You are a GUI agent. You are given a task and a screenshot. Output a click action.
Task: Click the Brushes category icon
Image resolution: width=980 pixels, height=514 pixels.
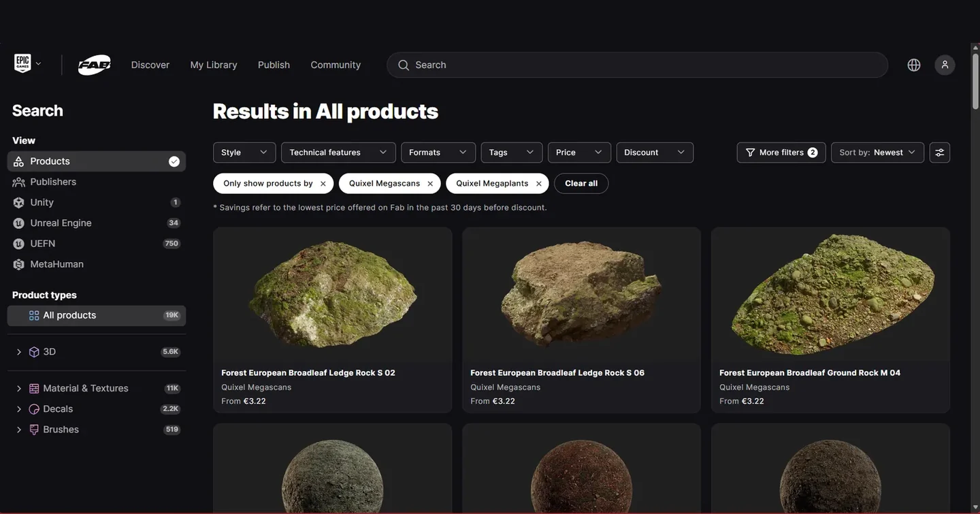[x=34, y=430]
